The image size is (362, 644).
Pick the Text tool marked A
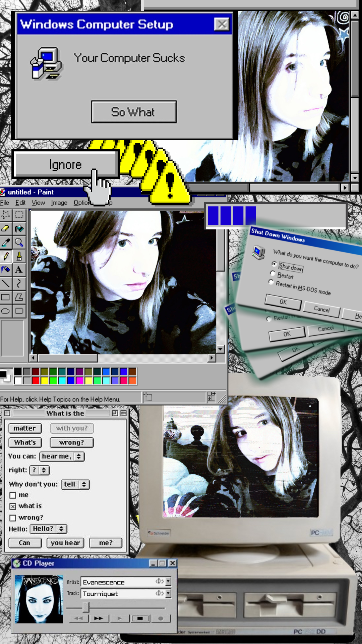pos(19,270)
